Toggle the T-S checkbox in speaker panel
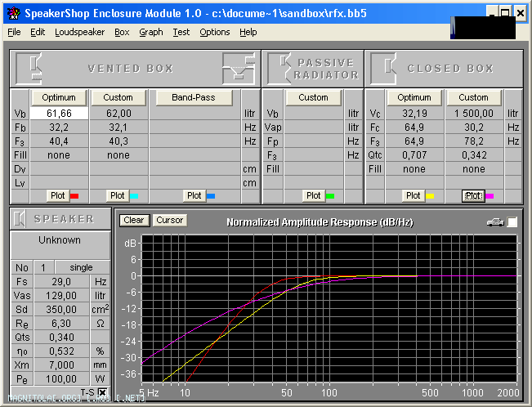 pos(102,392)
